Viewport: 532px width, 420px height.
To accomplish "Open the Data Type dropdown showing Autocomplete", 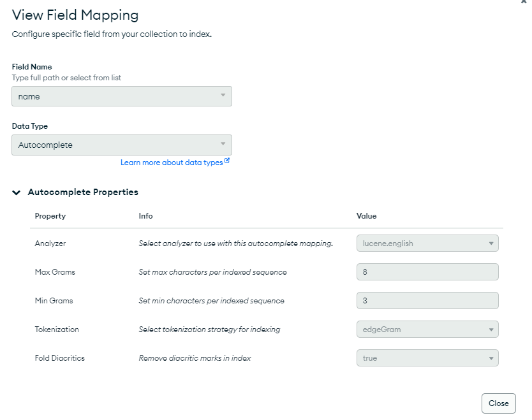I will click(x=122, y=145).
